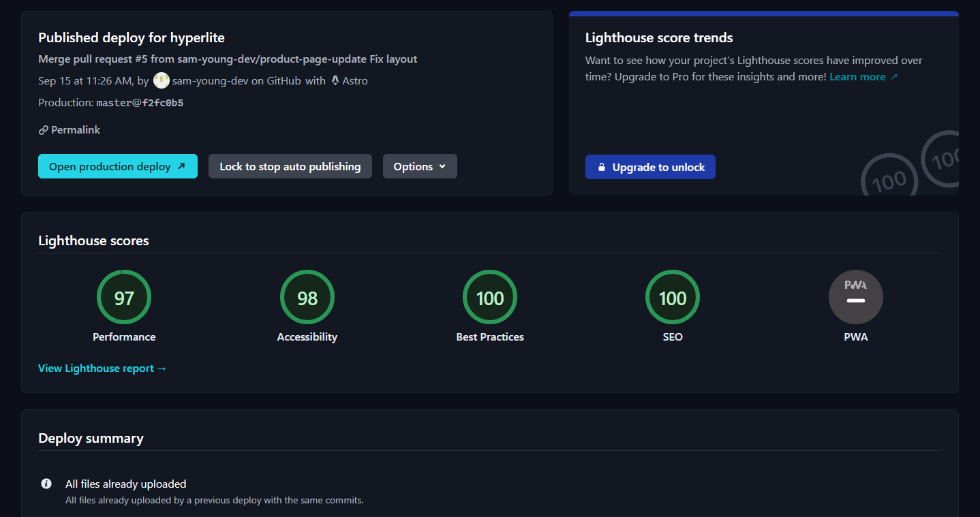
Task: Click the sam-young-dev avatar icon
Action: (x=162, y=80)
